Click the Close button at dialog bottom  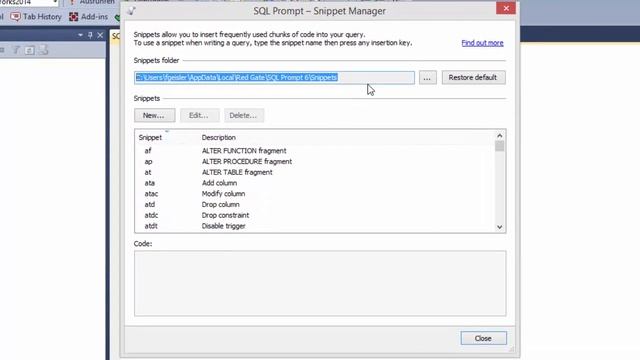[484, 338]
